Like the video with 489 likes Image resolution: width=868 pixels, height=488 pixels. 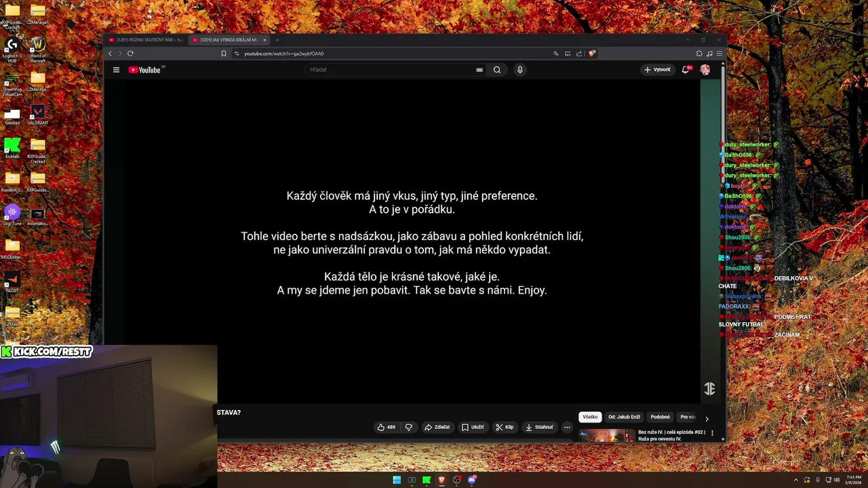point(387,427)
